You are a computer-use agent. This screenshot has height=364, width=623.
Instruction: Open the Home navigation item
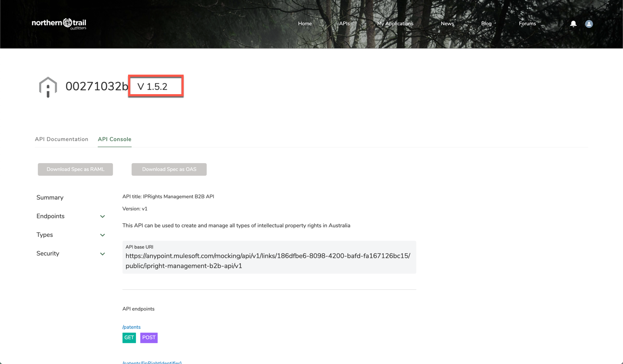coord(305,24)
